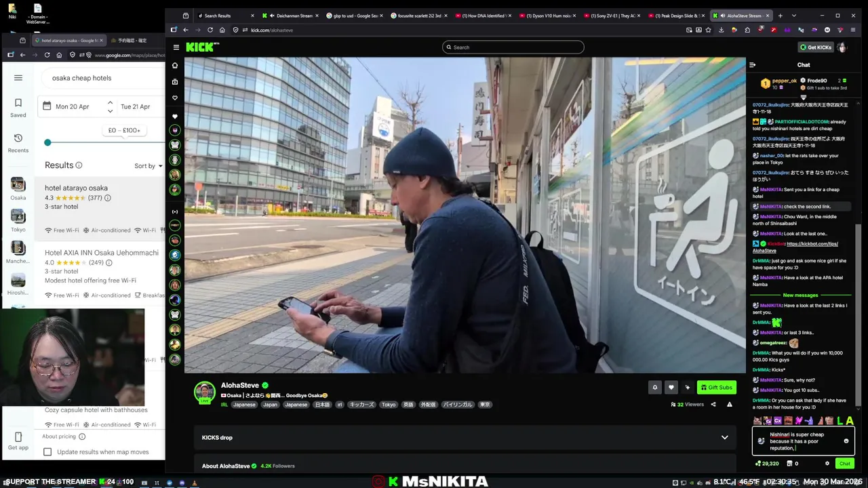Switch to the Peak Design Slide tab
The image size is (868, 488).
(x=677, y=16)
